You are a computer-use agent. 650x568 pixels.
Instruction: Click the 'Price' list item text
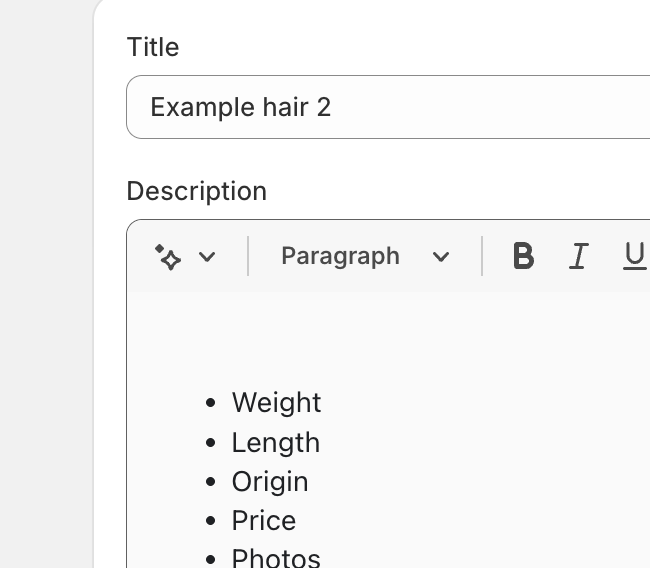coord(264,520)
